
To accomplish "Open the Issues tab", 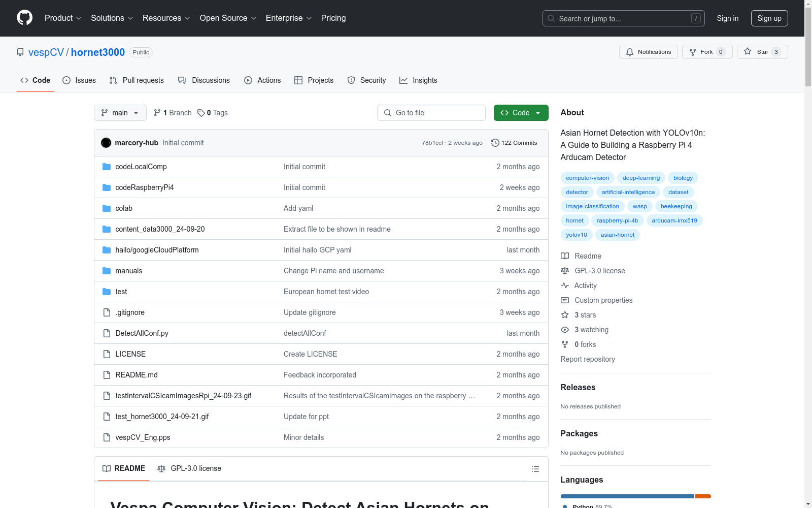I will point(79,80).
